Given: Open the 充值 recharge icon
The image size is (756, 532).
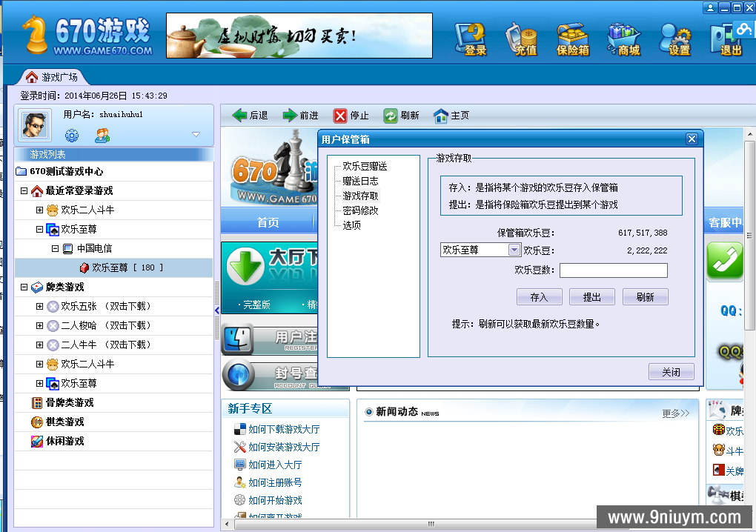Looking at the screenshot, I should click(523, 36).
